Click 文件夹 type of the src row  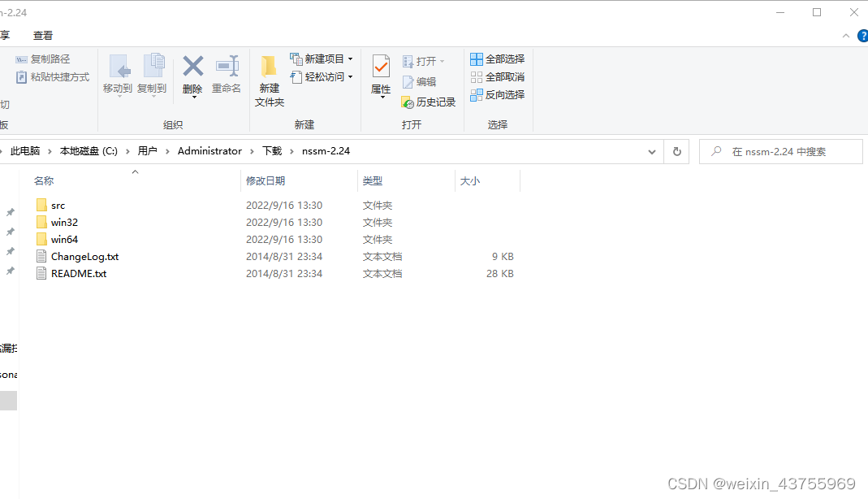[x=378, y=206]
